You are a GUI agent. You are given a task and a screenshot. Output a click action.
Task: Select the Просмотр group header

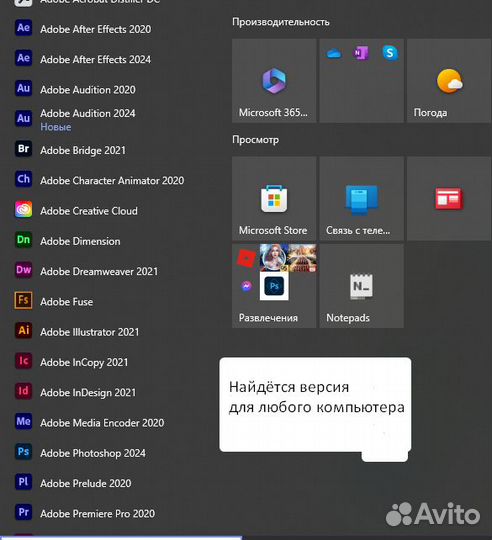tap(255, 140)
